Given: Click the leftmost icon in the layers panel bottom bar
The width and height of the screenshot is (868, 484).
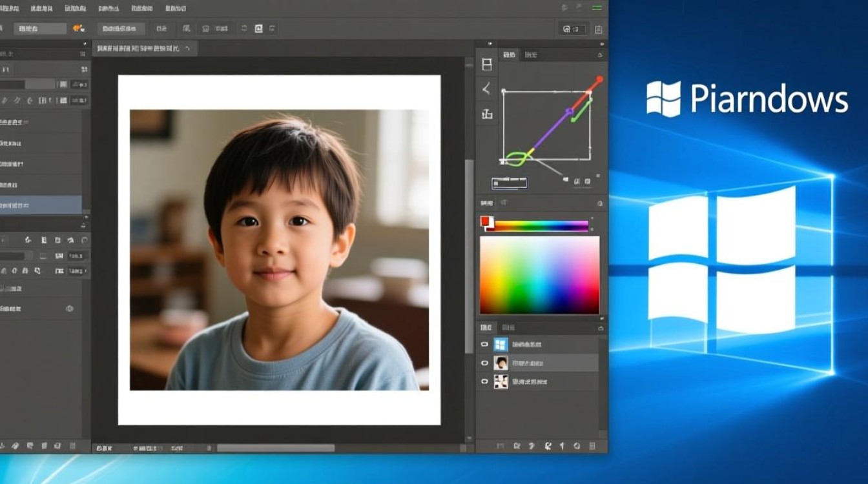Looking at the screenshot, I should 499,446.
